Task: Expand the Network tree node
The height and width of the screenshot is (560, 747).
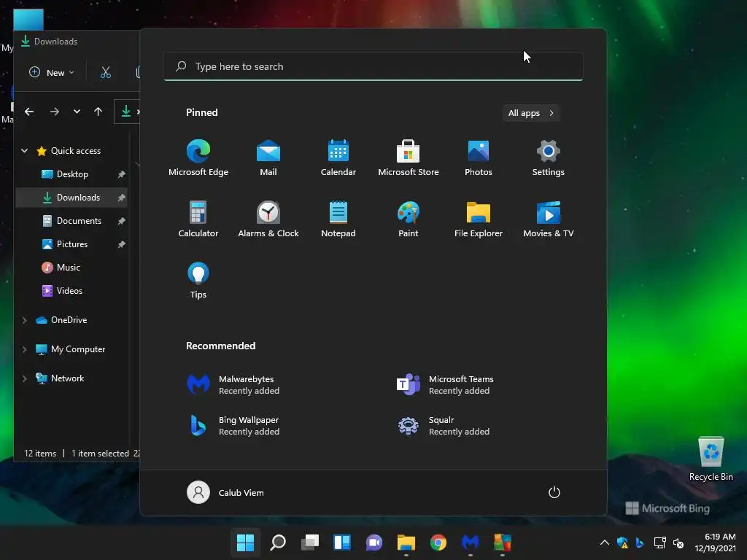Action: (x=24, y=378)
